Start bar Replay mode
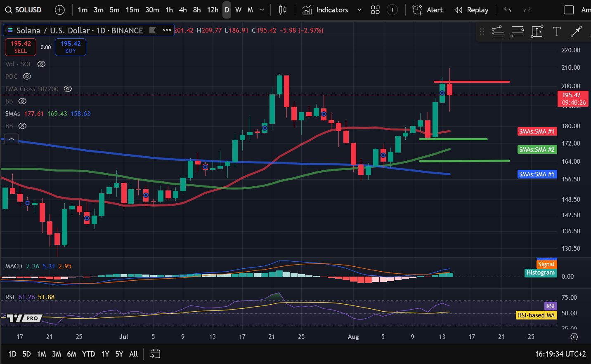Viewport: 591px width, 364px height. coord(471,10)
